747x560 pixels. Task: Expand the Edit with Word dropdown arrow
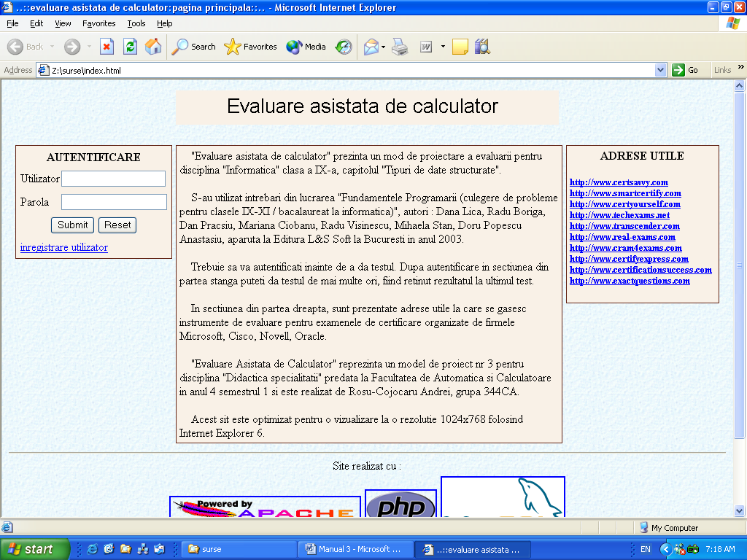pos(443,47)
